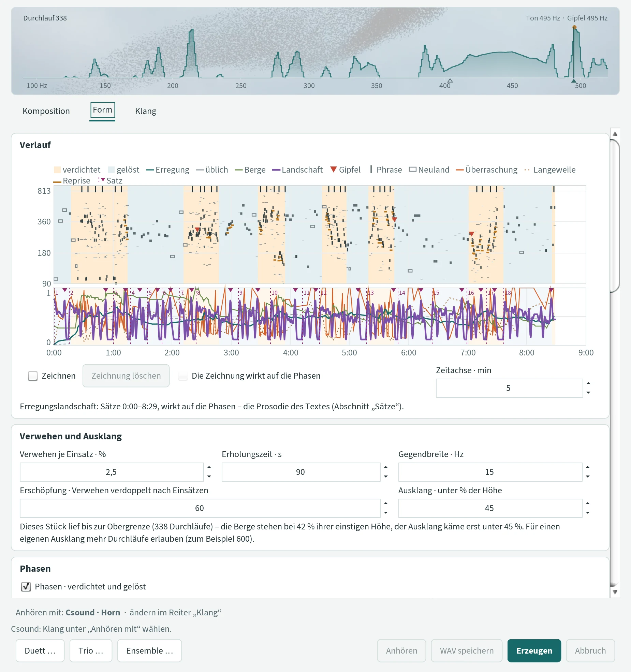Click the Ausklang field showing 45

pos(490,508)
